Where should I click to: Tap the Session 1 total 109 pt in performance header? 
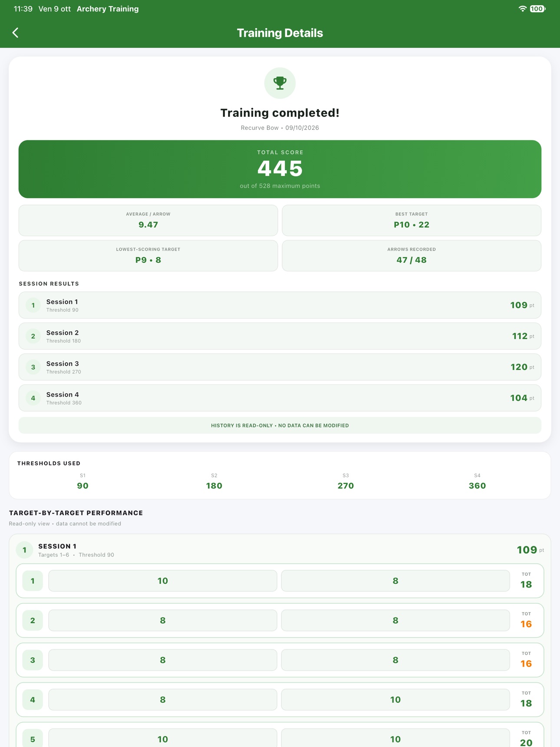click(530, 550)
